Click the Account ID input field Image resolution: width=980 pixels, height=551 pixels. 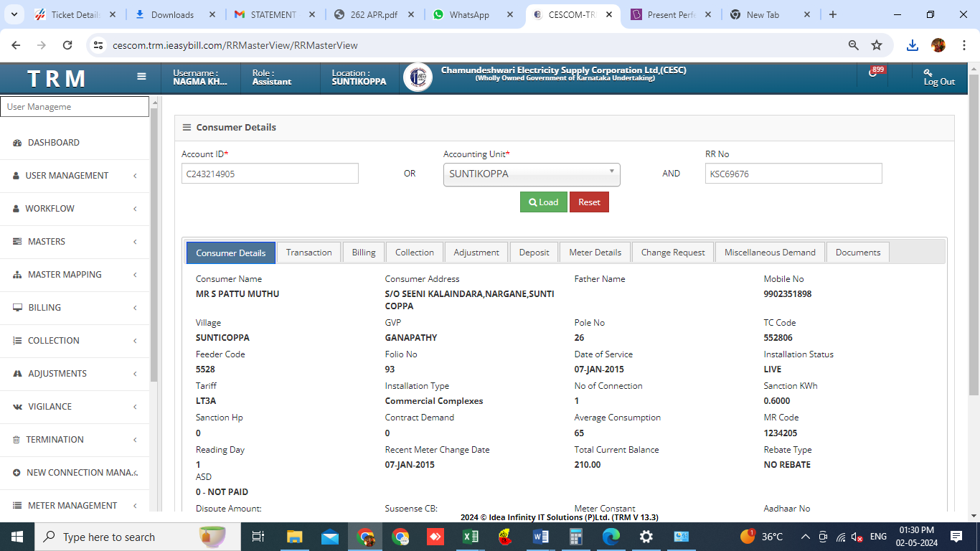coord(270,174)
